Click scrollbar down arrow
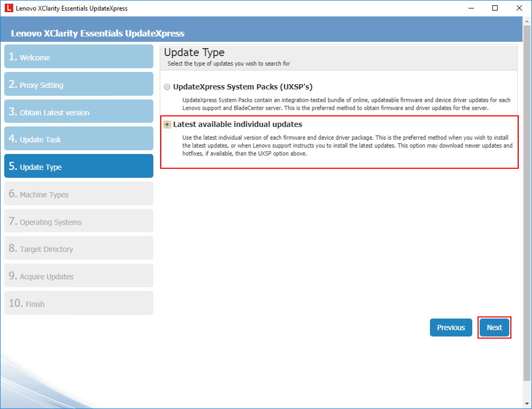 tap(527, 404)
